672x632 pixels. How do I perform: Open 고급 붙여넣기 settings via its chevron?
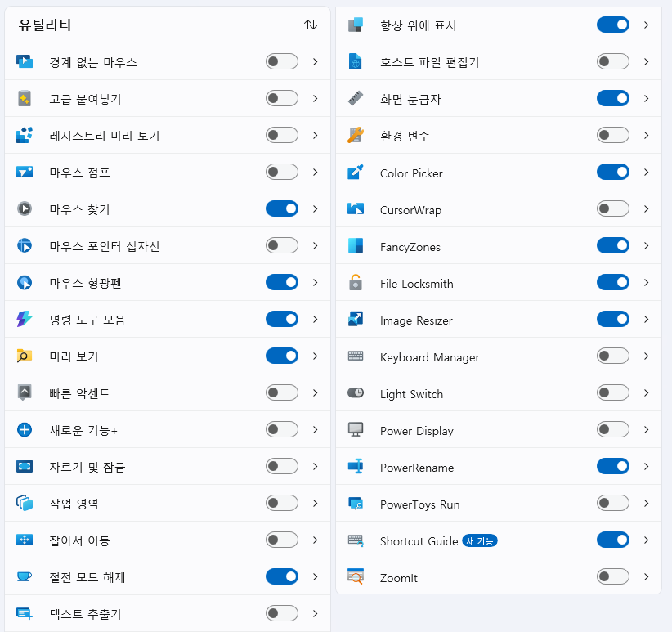pos(316,99)
